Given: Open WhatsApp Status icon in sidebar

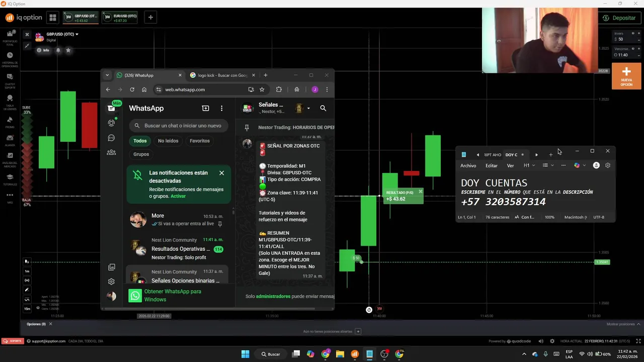Looking at the screenshot, I should (x=112, y=123).
